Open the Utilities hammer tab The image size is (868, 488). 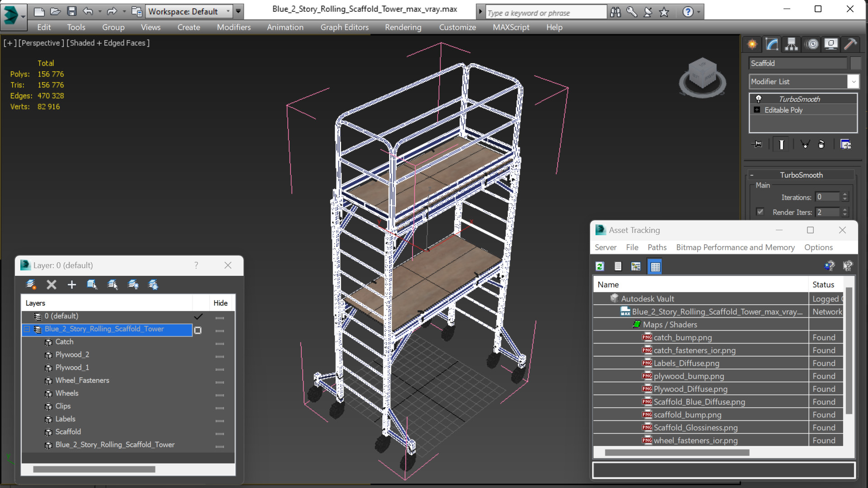[850, 44]
